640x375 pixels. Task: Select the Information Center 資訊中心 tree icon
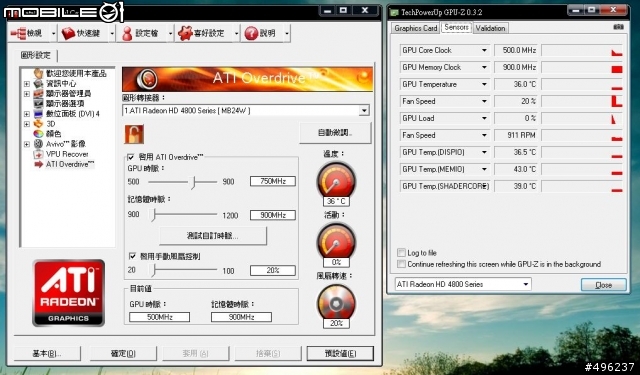click(x=38, y=84)
